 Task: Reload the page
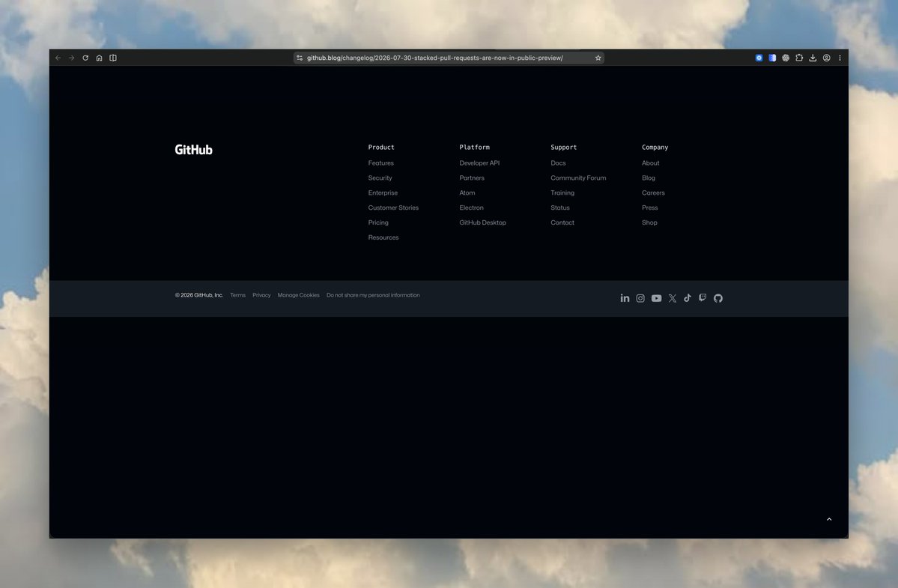pyautogui.click(x=85, y=58)
